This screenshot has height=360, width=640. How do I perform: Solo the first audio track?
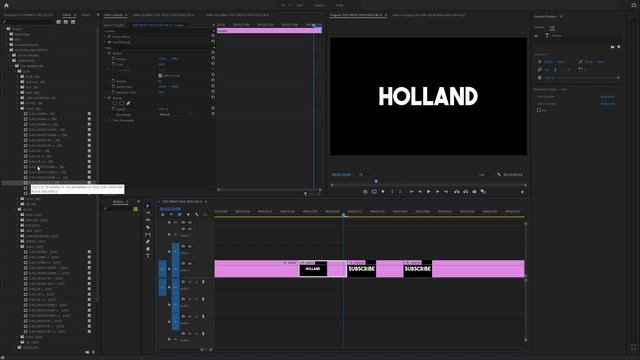196,282
